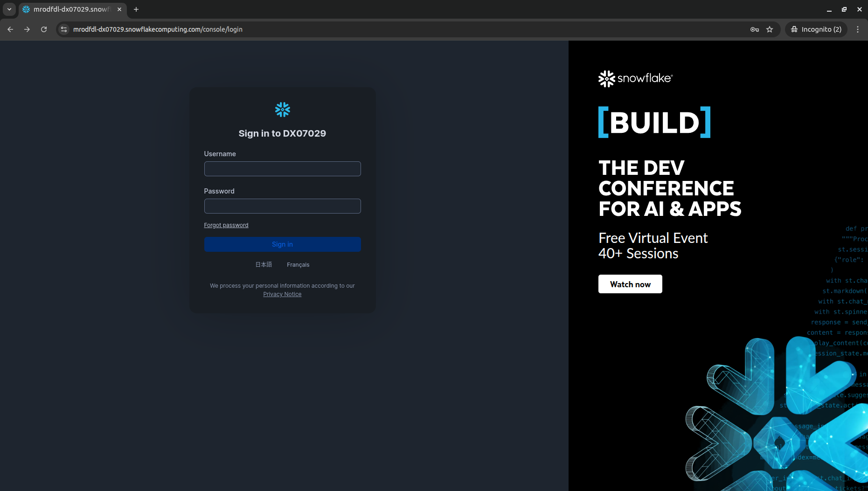Close the mrodfdl-dx07029 tab
868x491 pixels.
(119, 9)
